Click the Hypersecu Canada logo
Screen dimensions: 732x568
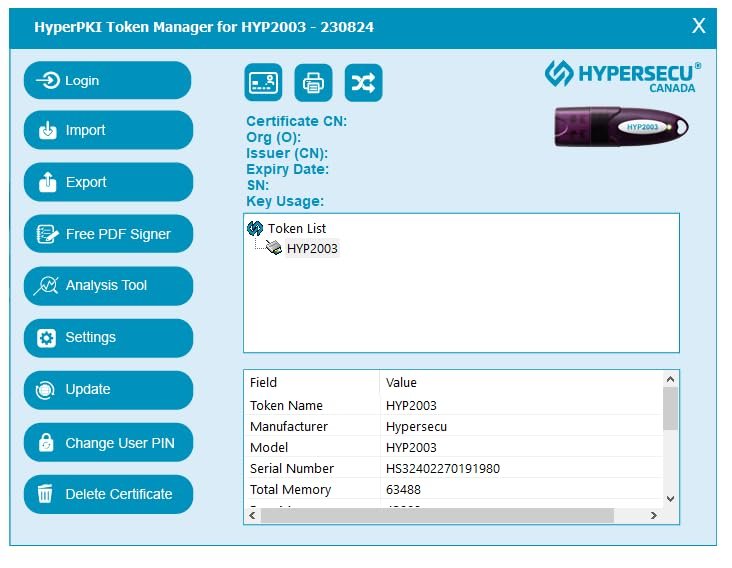pyautogui.click(x=622, y=76)
